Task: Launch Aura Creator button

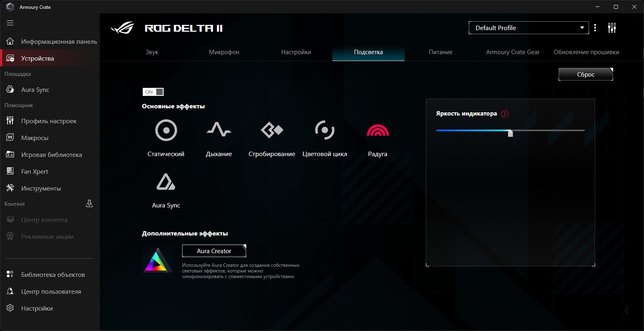Action: [214, 251]
